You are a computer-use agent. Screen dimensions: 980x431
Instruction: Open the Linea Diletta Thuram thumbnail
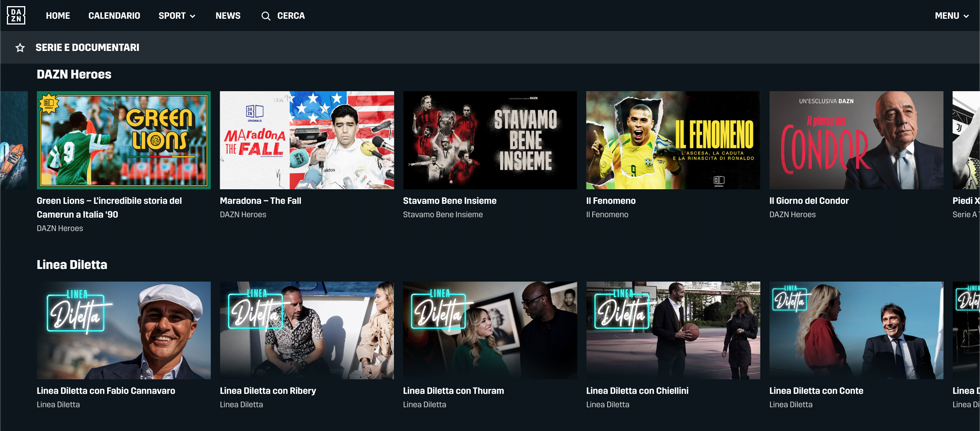(x=490, y=330)
